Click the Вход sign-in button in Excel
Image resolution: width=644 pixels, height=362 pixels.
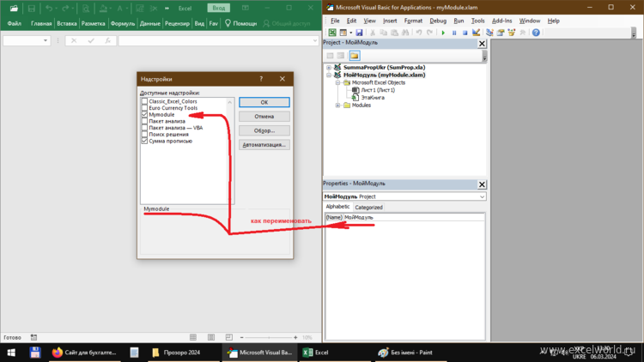218,8
